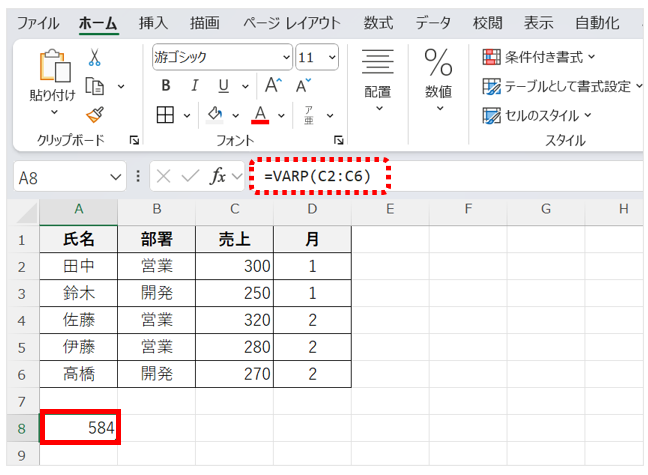Click the increase font size icon
The width and height of the screenshot is (648, 475).
point(273,85)
